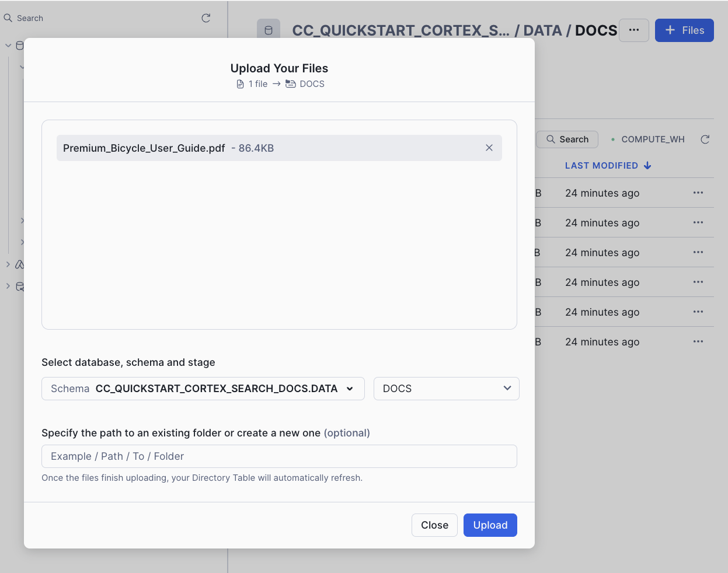The height and width of the screenshot is (573, 728).
Task: Refresh the database object explorer sidebar
Action: 206,18
